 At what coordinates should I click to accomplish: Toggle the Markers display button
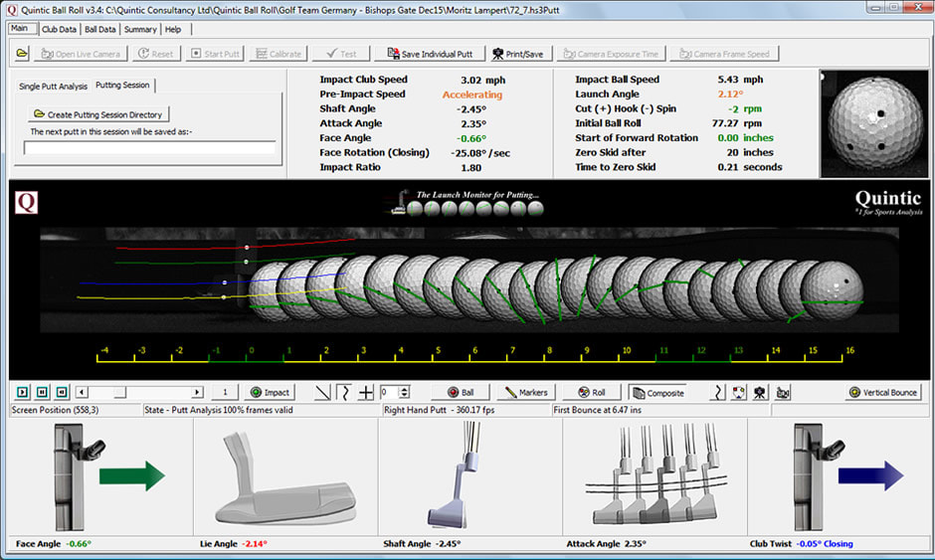527,393
